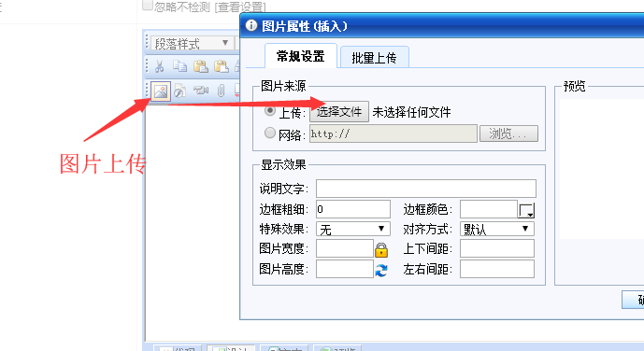Check the 忽略不检测 checkbox
Screen dimensions: 644x351
(148, 6)
